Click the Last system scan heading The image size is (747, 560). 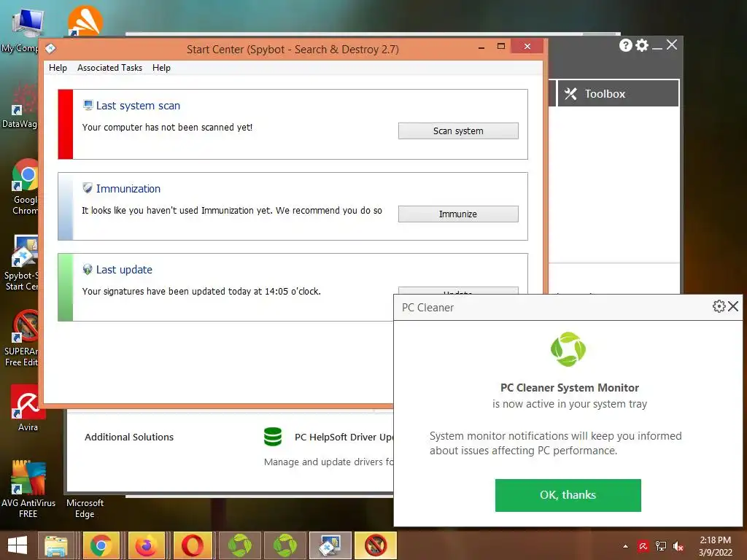pos(138,106)
